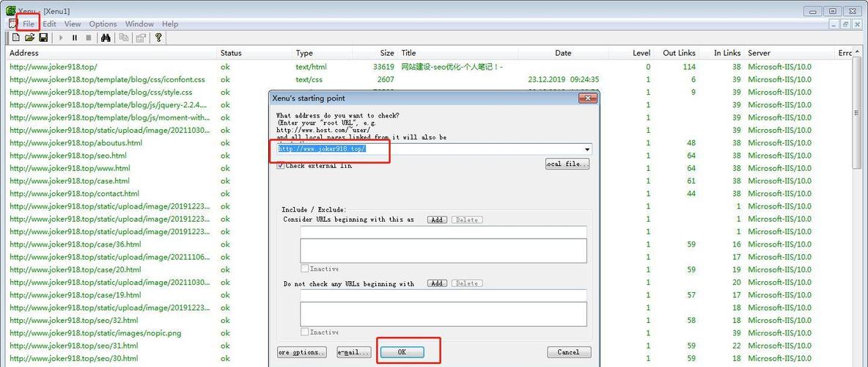Sort by the Server column header
The height and width of the screenshot is (367, 868).
click(789, 53)
